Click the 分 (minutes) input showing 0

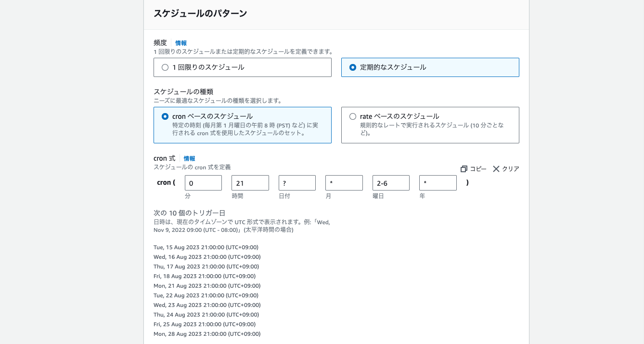pos(203,182)
